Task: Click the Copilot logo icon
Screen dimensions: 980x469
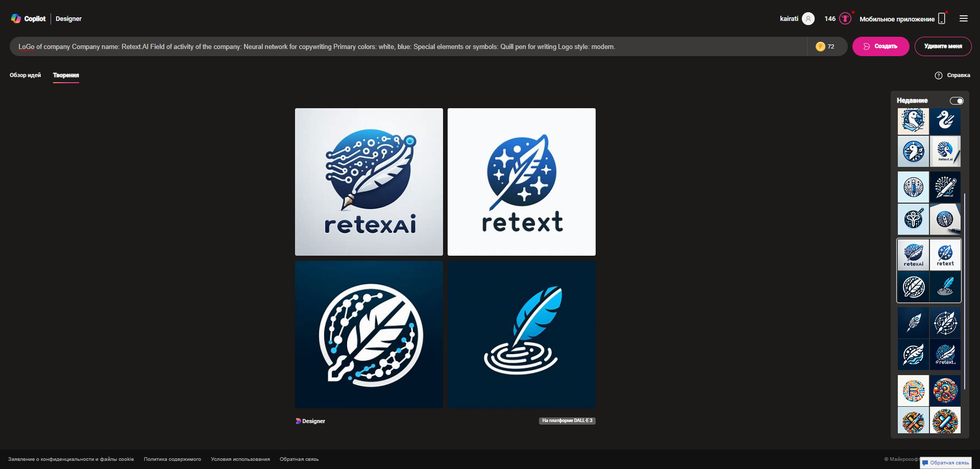Action: pyautogui.click(x=16, y=18)
